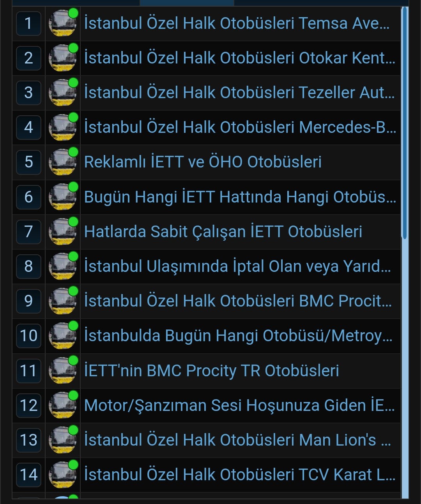
Task: Open İstanbul Ulaşımında İptal Olan topic
Action: 237,266
